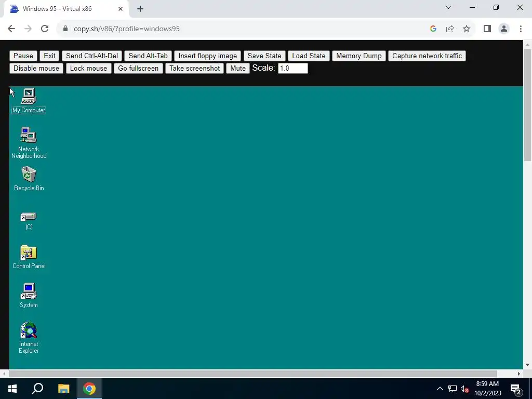Image resolution: width=532 pixels, height=399 pixels.
Task: Click the address bar URL
Action: [127, 29]
